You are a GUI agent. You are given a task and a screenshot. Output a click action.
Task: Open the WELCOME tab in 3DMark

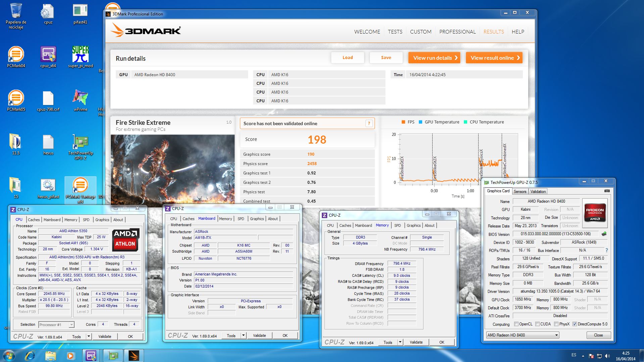[x=367, y=32]
